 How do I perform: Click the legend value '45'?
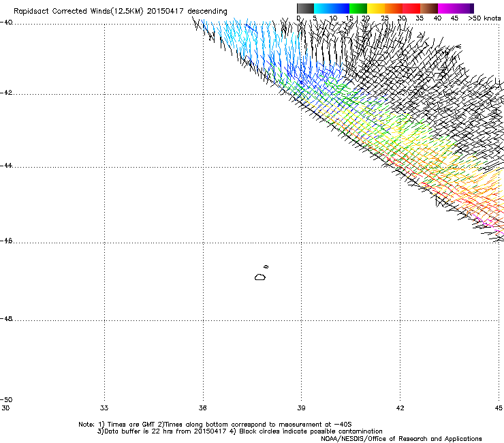coord(454,18)
